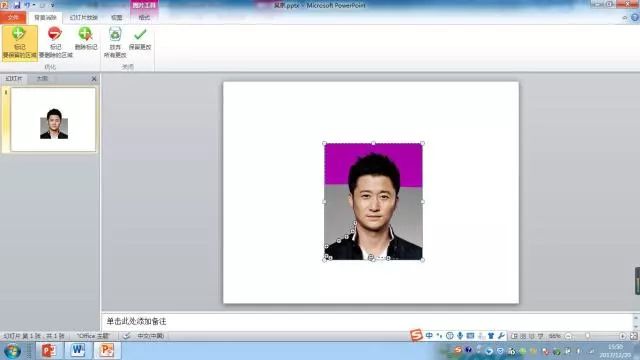Open the Picture Tools Format (格式) tab
The width and height of the screenshot is (640, 360).
click(x=144, y=18)
